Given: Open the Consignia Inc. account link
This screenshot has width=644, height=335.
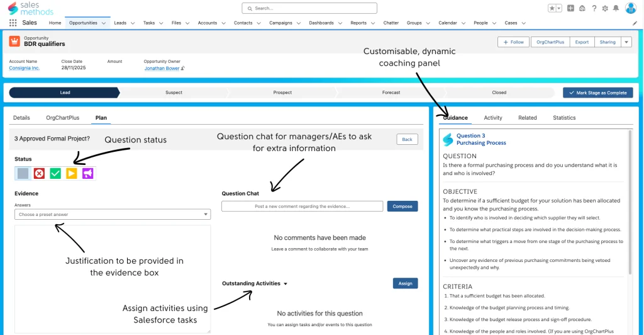Looking at the screenshot, I should tap(24, 68).
